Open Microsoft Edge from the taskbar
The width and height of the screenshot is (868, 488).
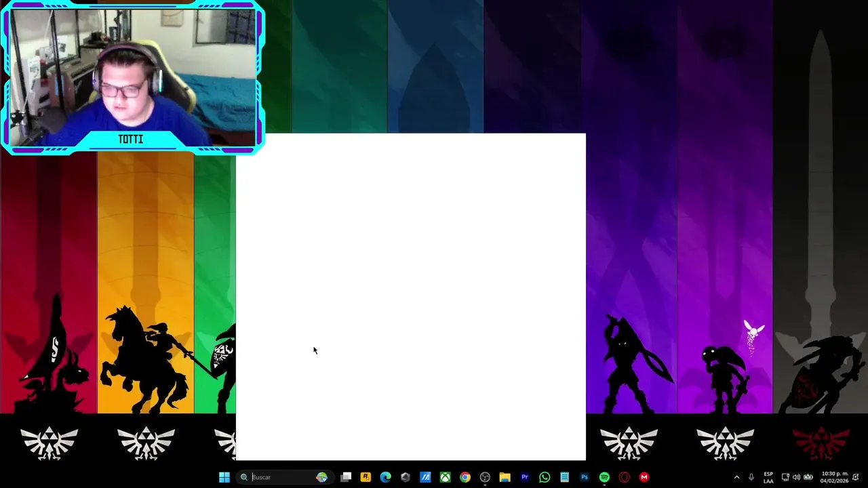(385, 477)
